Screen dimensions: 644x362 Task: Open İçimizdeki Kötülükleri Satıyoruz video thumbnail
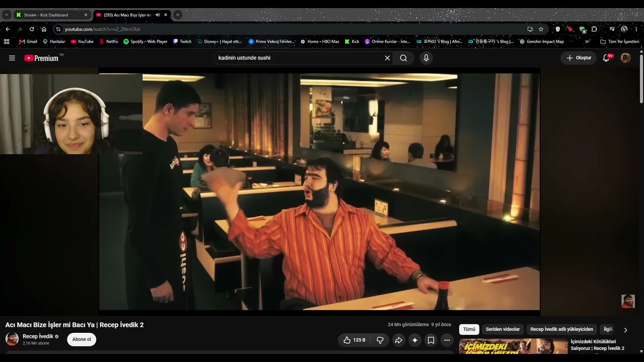tap(513, 347)
